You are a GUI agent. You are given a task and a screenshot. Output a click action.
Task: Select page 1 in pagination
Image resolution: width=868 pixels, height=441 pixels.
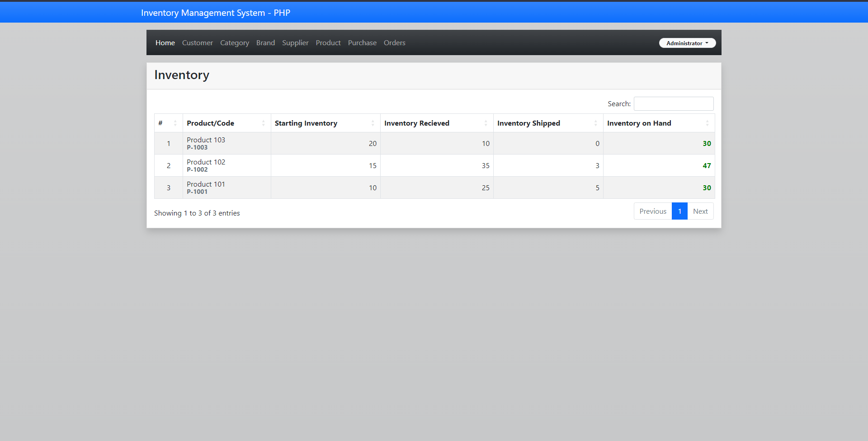[679, 211]
